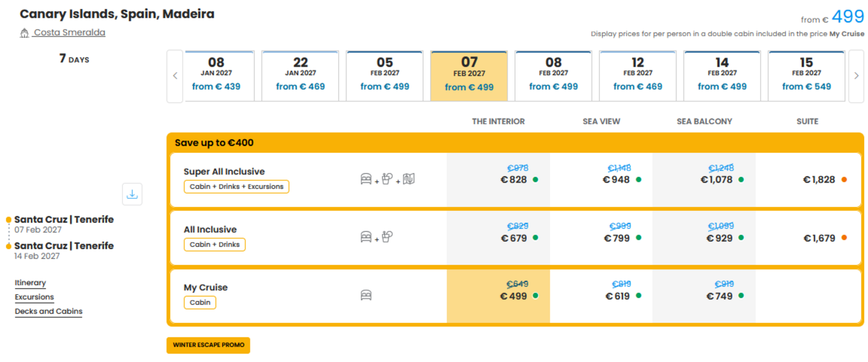Click the excursions map icon in Super All Inclusive
868x362 pixels.
pyautogui.click(x=409, y=179)
